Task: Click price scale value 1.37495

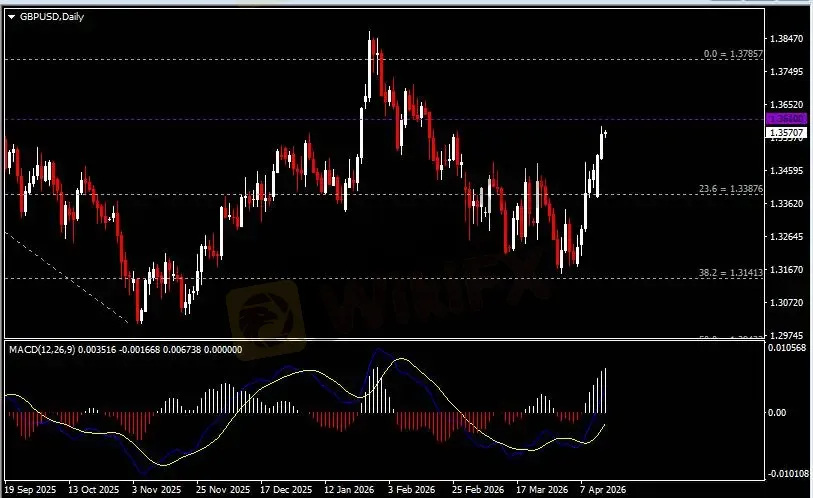Action: [x=787, y=72]
